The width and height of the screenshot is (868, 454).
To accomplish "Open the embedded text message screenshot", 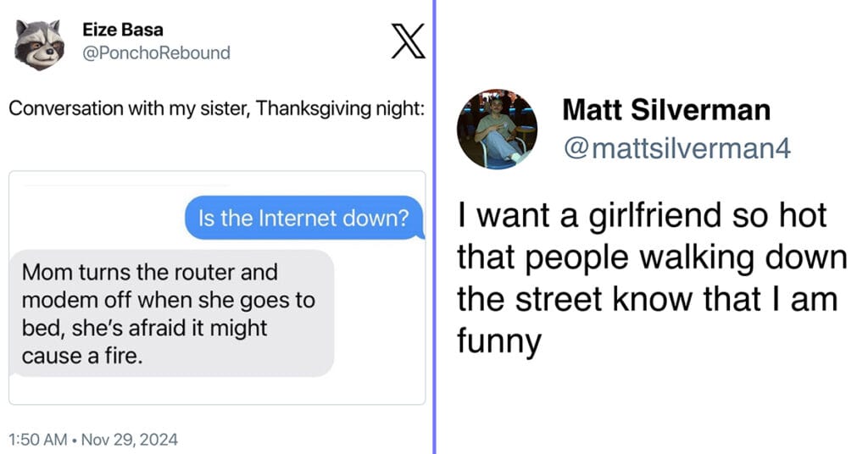I will 217,287.
